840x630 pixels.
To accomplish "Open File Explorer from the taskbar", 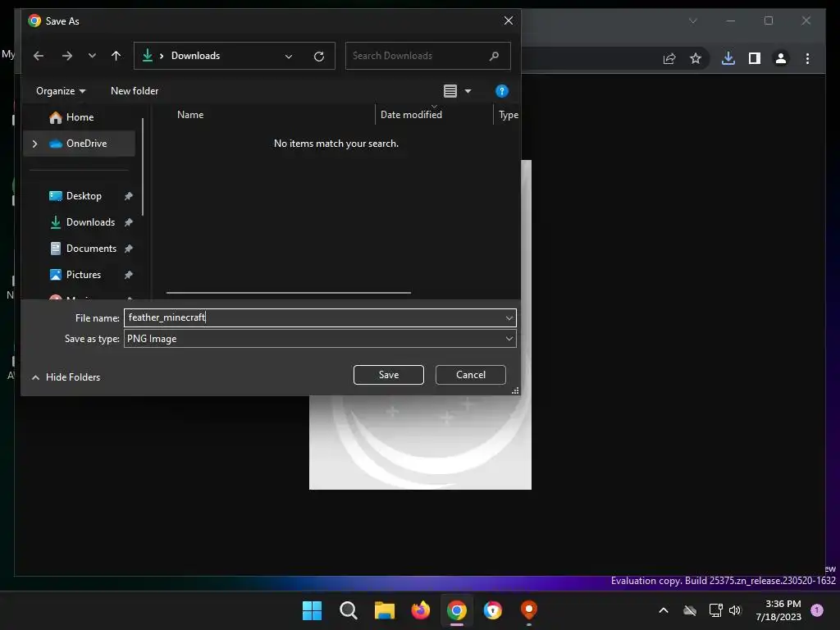I will [x=384, y=610].
